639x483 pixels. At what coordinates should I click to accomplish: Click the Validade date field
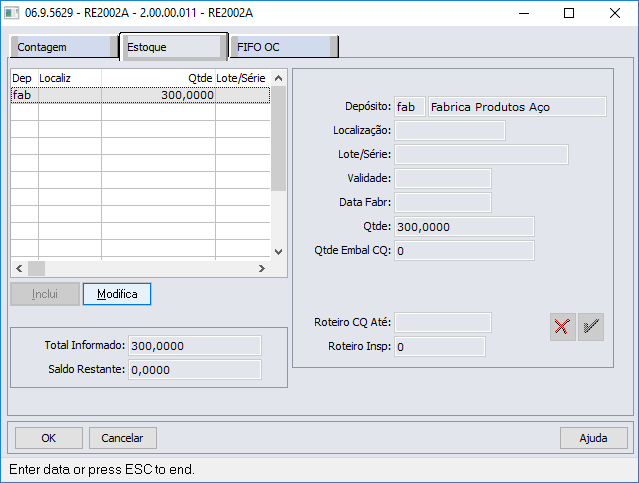[443, 179]
